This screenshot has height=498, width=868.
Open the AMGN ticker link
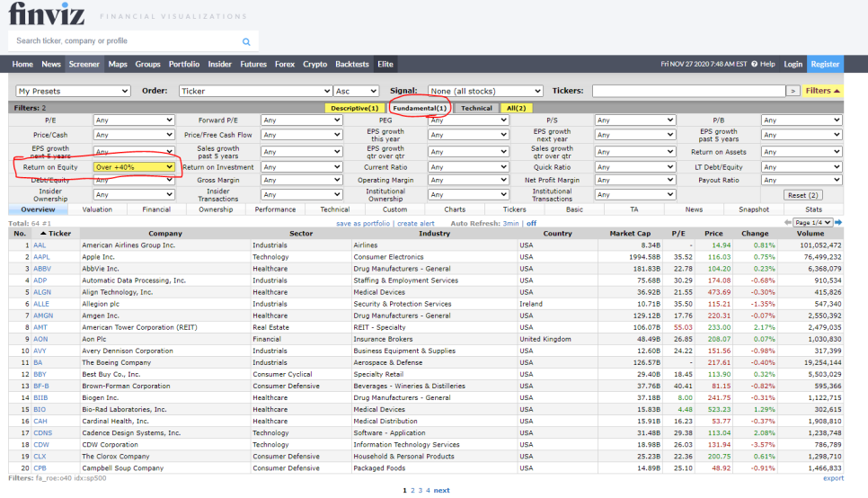coord(43,316)
